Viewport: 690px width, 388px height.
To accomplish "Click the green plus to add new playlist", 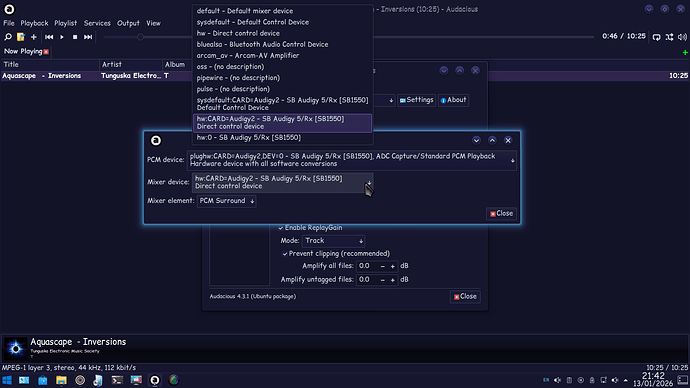I will (x=685, y=52).
